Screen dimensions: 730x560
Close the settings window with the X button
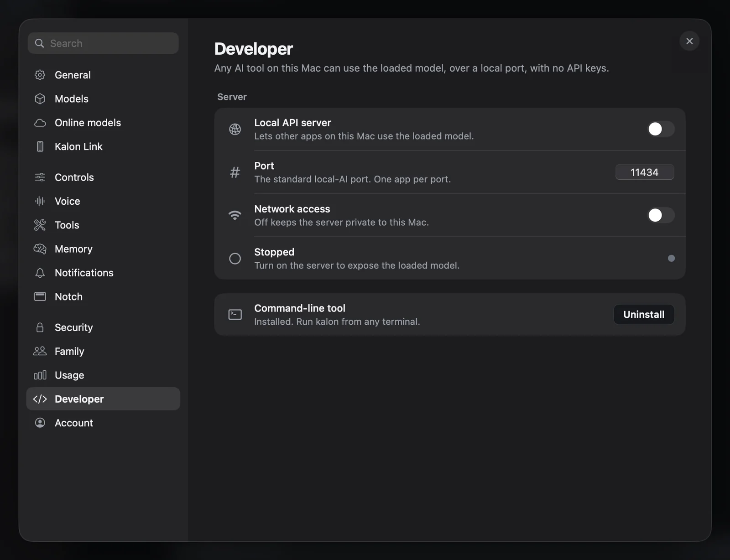click(x=689, y=41)
